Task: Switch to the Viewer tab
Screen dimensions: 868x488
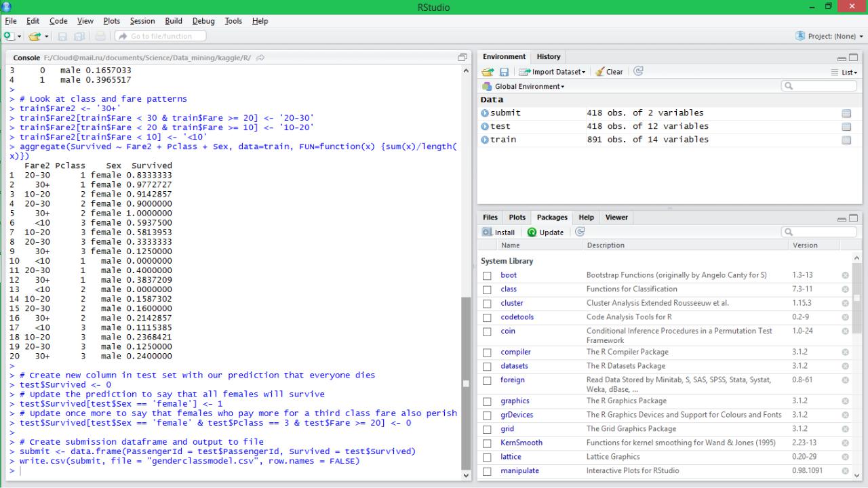Action: (616, 218)
